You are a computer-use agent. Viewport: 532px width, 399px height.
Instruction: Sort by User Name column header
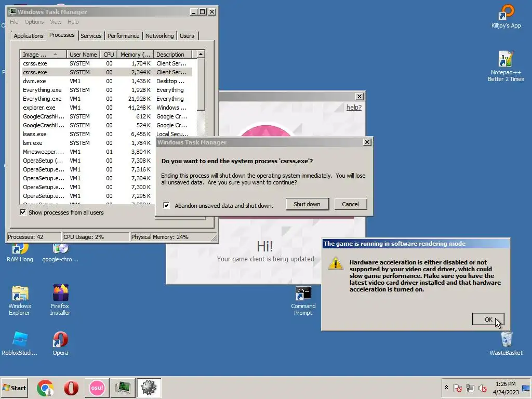[83, 54]
